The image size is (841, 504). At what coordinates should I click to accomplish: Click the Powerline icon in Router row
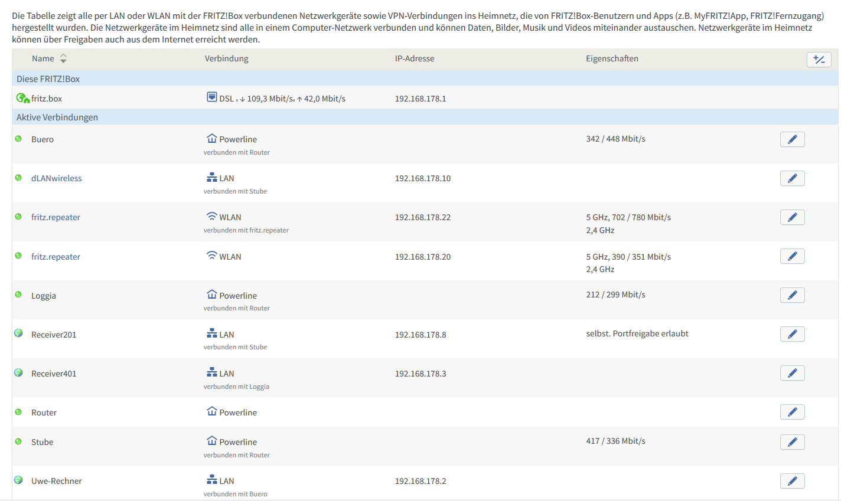212,411
